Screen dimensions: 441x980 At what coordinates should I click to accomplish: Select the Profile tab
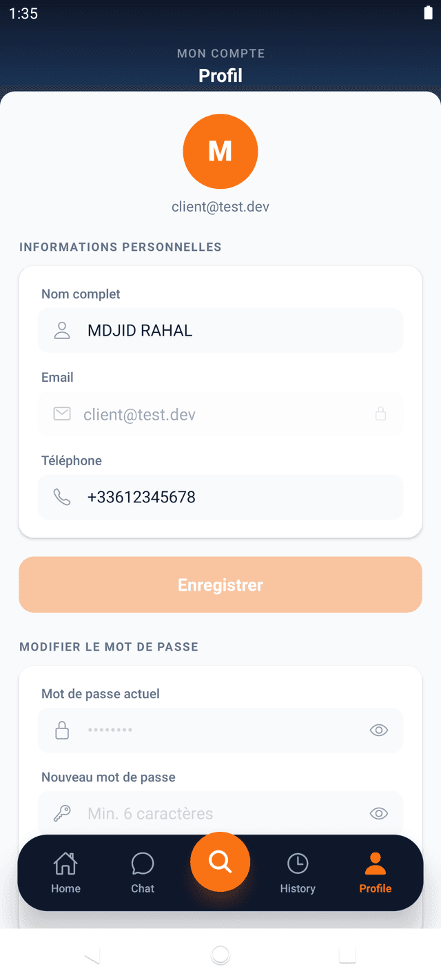click(375, 872)
